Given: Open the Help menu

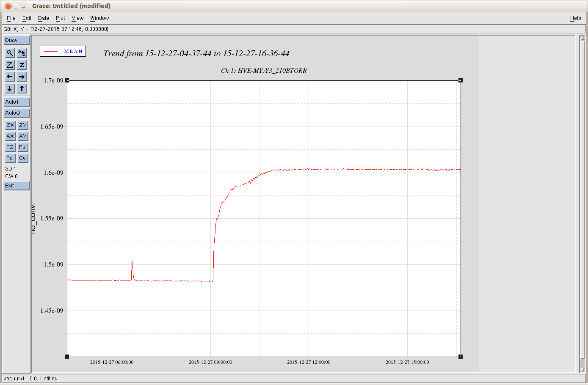Looking at the screenshot, I should click(575, 18).
